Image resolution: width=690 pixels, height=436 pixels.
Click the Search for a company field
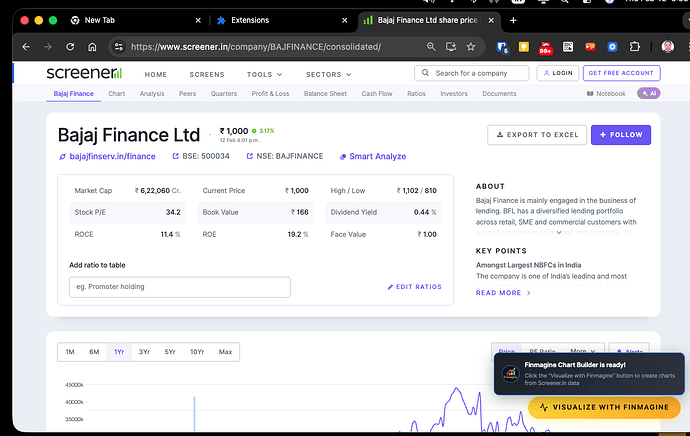pyautogui.click(x=471, y=73)
